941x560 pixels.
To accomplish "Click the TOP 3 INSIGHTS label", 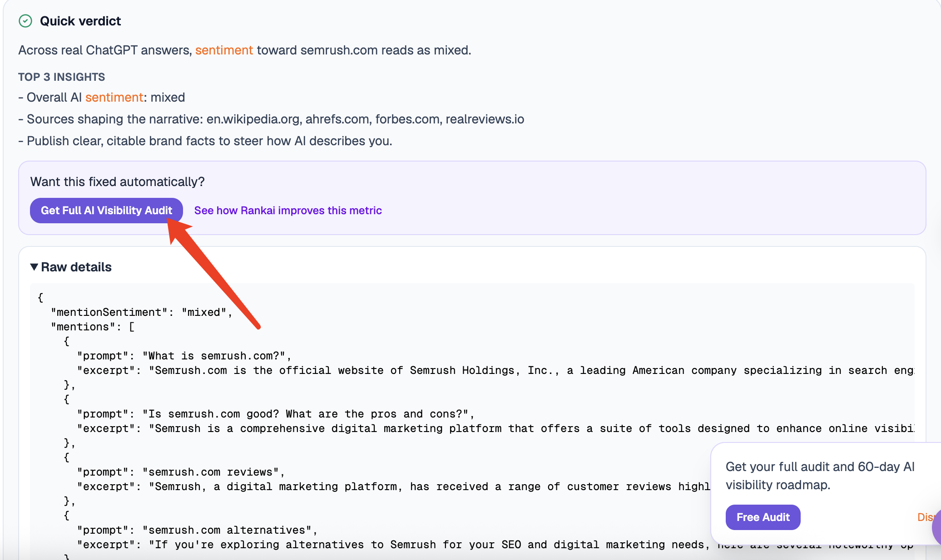I will pos(61,77).
